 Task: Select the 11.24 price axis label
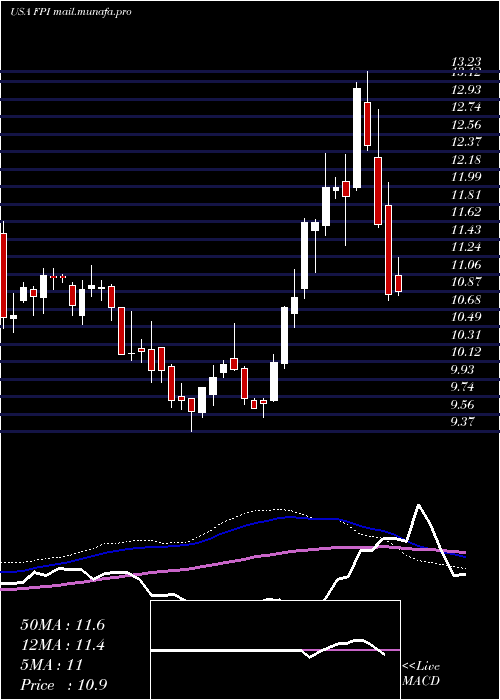tap(467, 247)
